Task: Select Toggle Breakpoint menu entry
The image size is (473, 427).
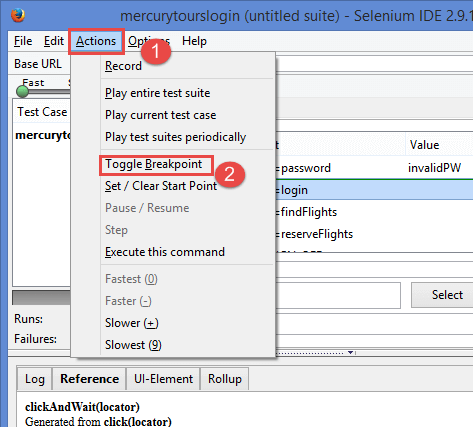Action: [x=154, y=164]
